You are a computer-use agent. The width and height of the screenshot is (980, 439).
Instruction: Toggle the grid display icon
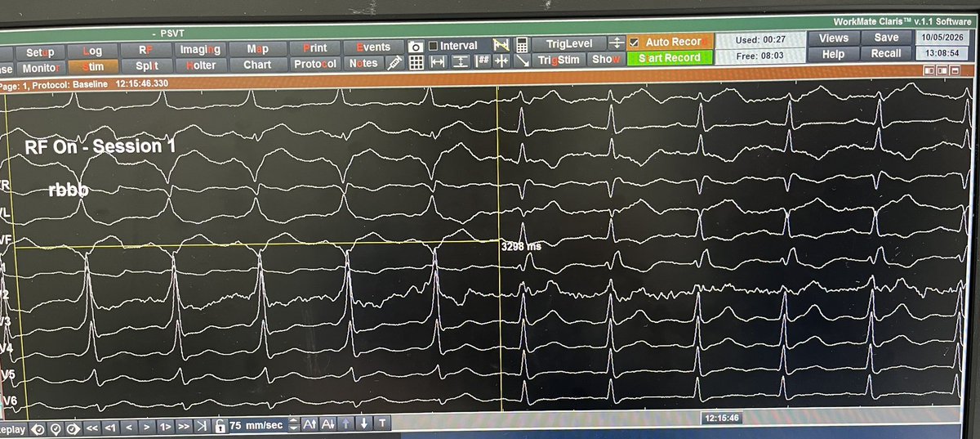tap(416, 61)
